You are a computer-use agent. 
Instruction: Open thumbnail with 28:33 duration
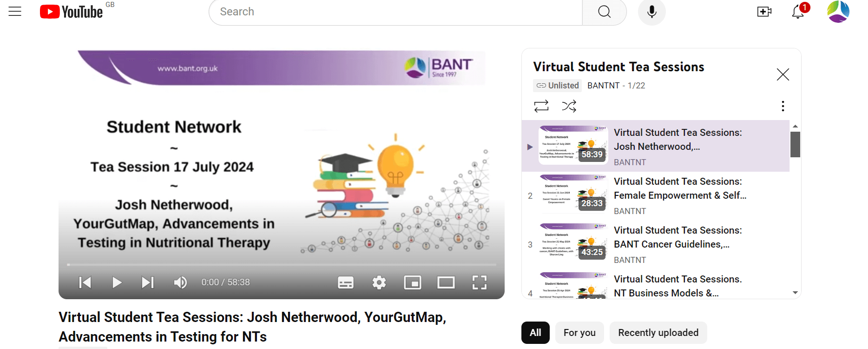573,194
